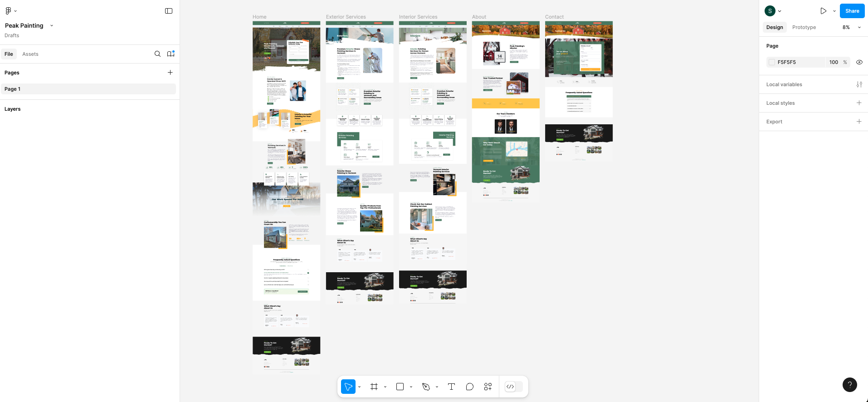Open the user avatar S
This screenshot has height=402, width=868.
[x=770, y=11]
